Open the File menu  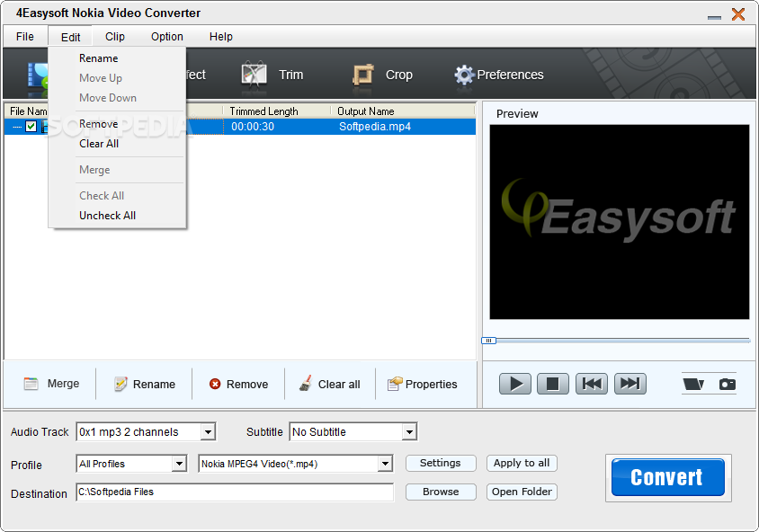pyautogui.click(x=24, y=37)
